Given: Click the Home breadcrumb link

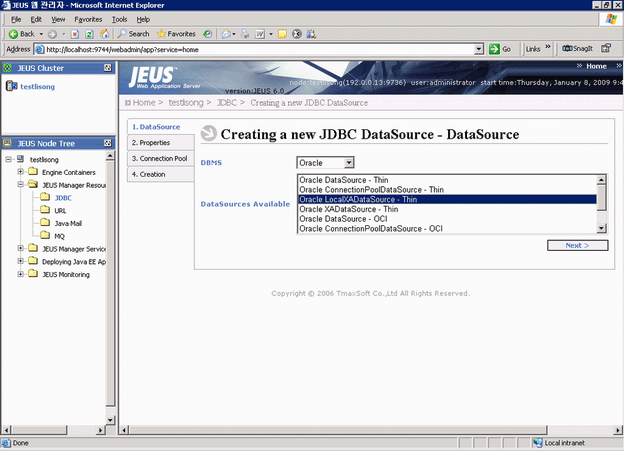Looking at the screenshot, I should (144, 103).
